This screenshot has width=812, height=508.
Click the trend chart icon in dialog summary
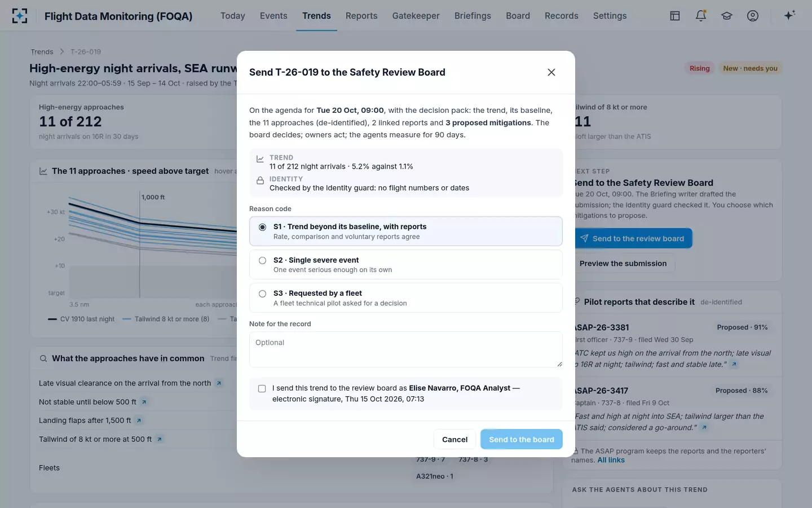pos(260,159)
